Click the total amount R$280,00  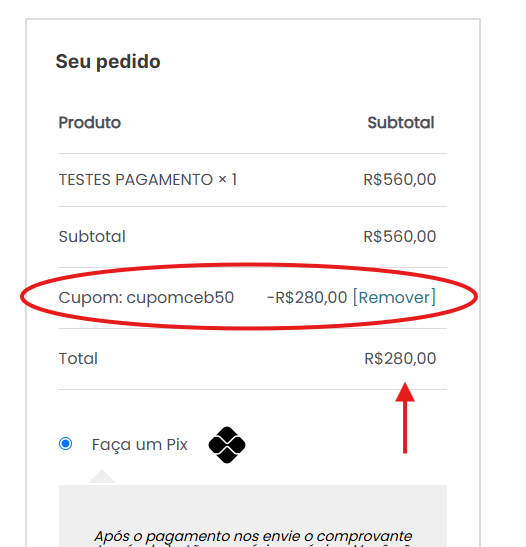point(400,359)
